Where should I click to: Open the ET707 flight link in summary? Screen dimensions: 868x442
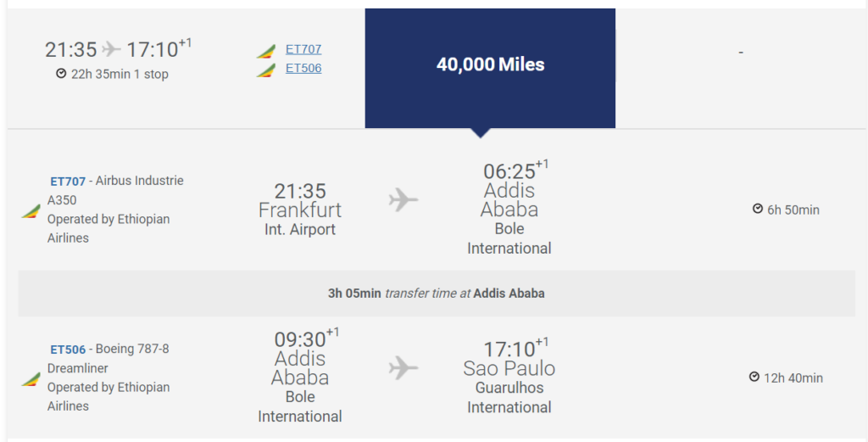pos(303,49)
